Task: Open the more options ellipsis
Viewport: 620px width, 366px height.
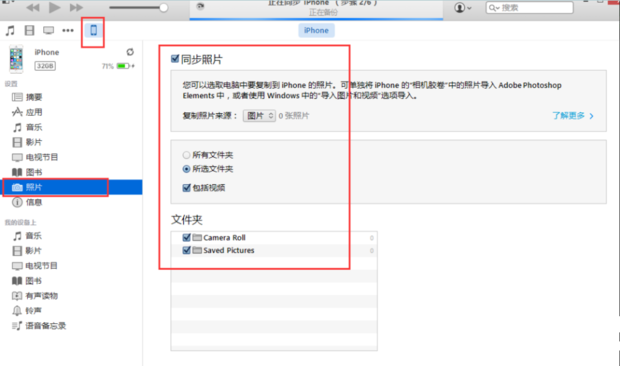Action: coord(68,30)
